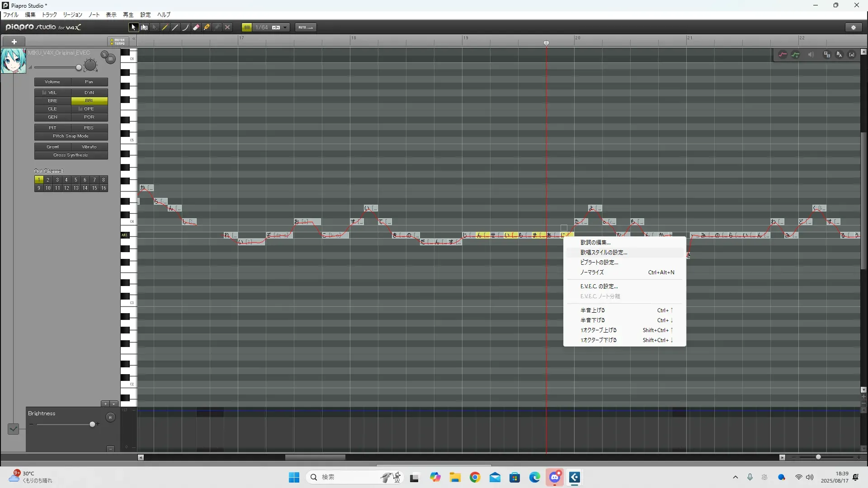Select output channel 5

76,180
